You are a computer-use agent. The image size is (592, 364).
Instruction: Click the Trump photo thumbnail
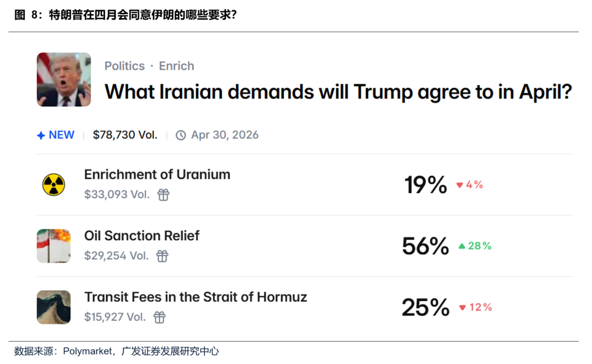64,79
